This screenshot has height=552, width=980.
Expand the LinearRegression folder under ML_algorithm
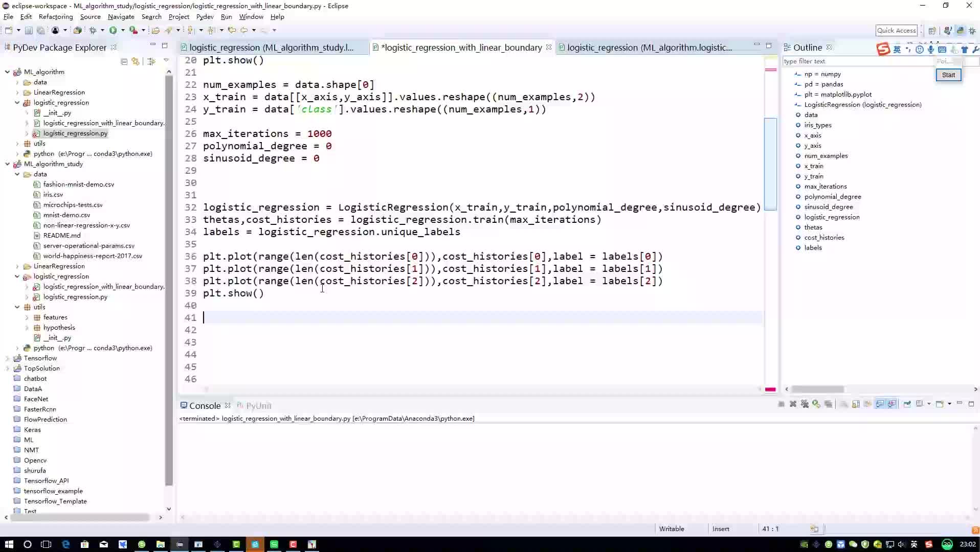[x=17, y=93]
